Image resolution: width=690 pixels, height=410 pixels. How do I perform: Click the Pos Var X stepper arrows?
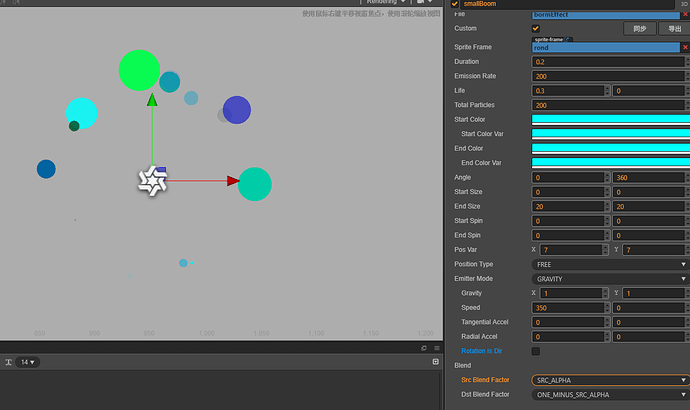pos(606,250)
